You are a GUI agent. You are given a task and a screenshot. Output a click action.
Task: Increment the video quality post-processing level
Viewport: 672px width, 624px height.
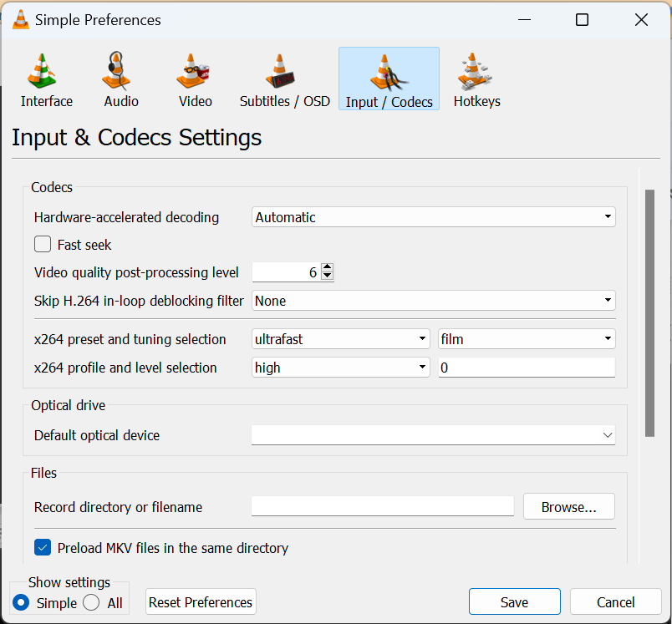click(x=327, y=267)
